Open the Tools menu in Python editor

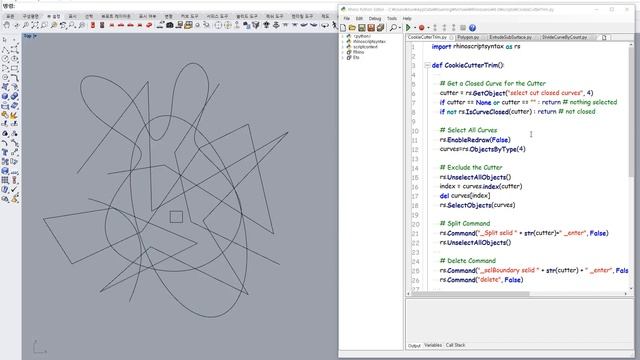click(392, 18)
